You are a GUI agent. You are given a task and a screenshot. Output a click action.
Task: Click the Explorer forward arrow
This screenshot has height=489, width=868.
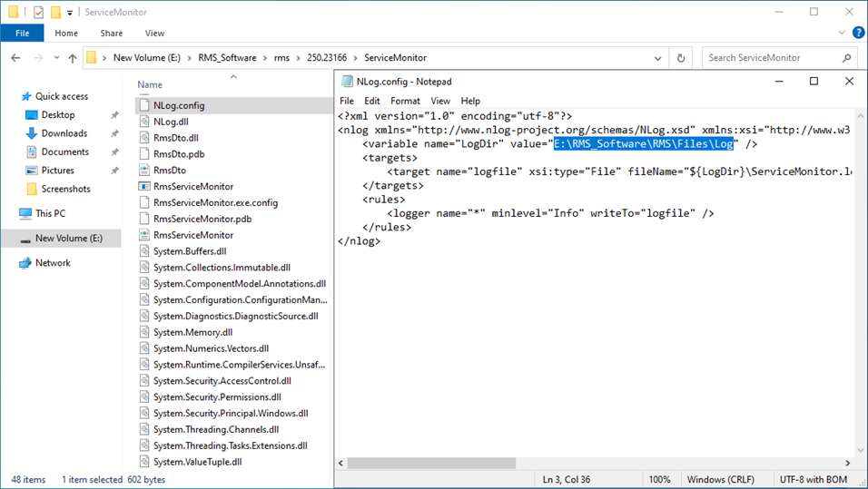[x=37, y=57]
